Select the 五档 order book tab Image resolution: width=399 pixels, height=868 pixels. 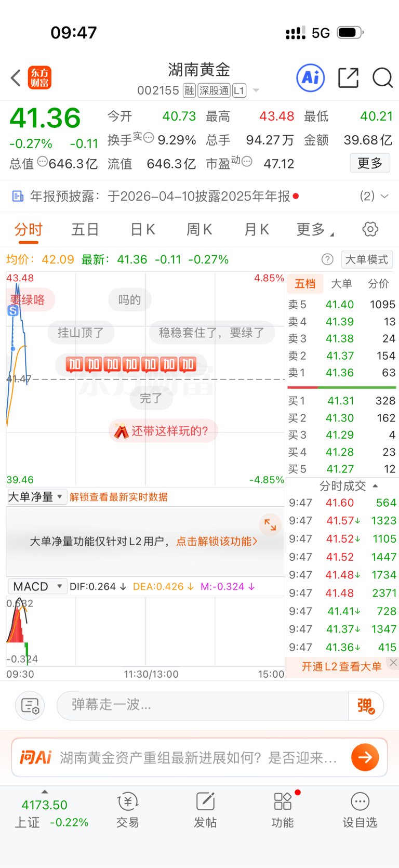pyautogui.click(x=305, y=284)
